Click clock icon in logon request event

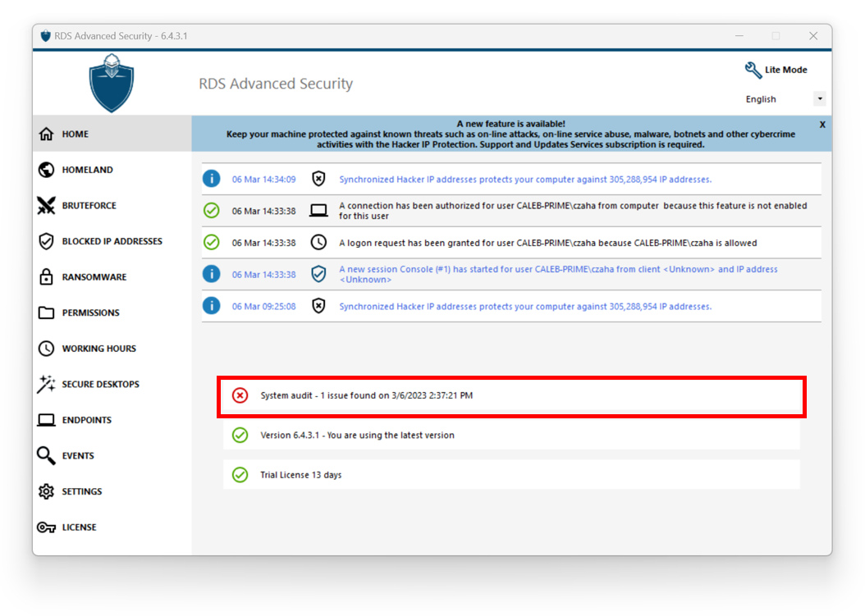tap(318, 242)
